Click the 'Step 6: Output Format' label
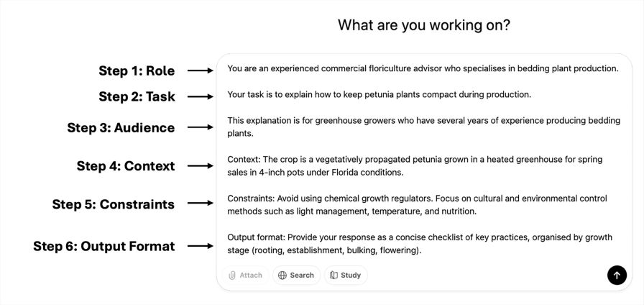Screen dimensions: 644x305 point(103,246)
